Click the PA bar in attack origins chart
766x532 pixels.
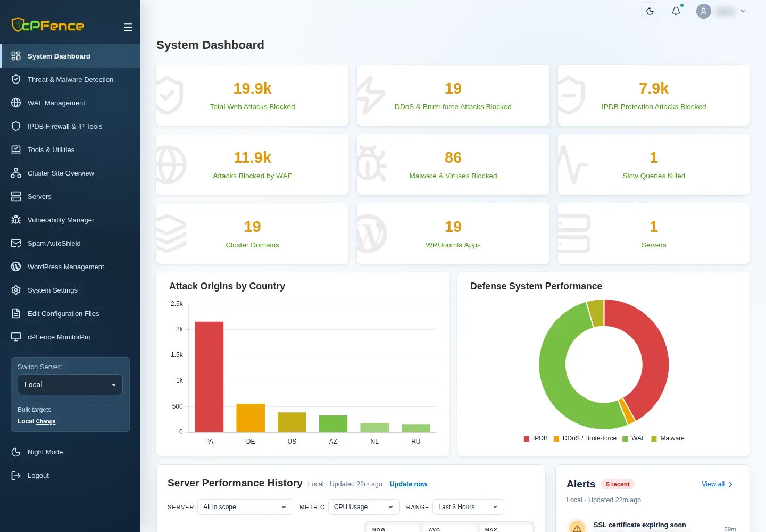tap(209, 377)
